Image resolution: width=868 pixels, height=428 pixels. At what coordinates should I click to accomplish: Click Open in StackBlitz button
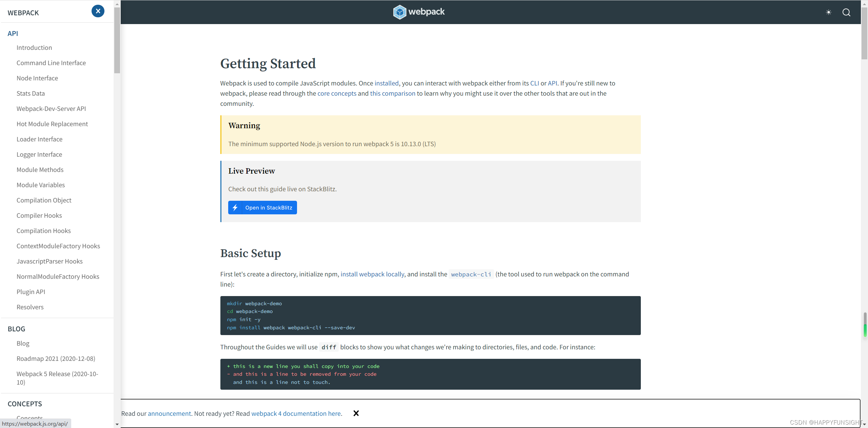pos(262,208)
